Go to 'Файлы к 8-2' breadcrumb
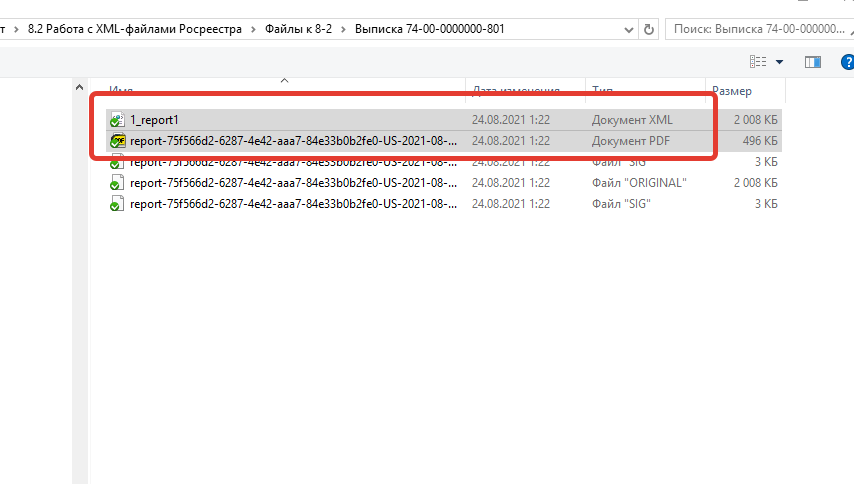Screen dimensions: 854x484 click(298, 29)
